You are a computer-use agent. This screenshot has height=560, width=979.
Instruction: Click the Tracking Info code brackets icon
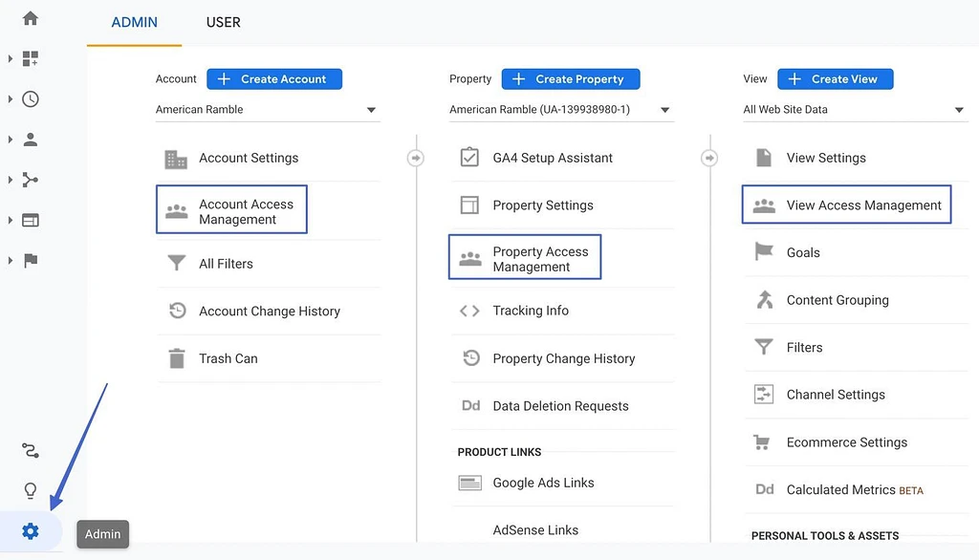pyautogui.click(x=469, y=311)
